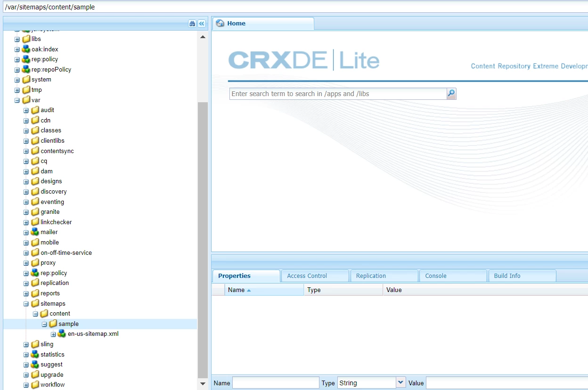Select the reports tree item
The width and height of the screenshot is (588, 390).
pos(50,293)
